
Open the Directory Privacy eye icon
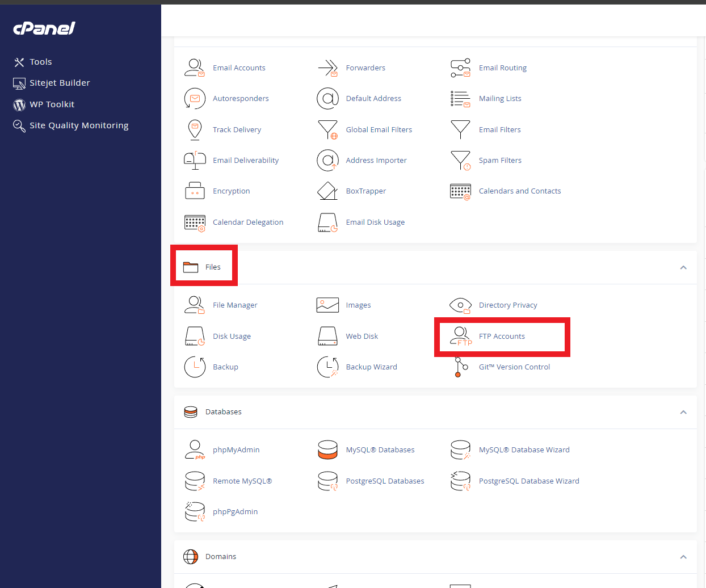[460, 305]
